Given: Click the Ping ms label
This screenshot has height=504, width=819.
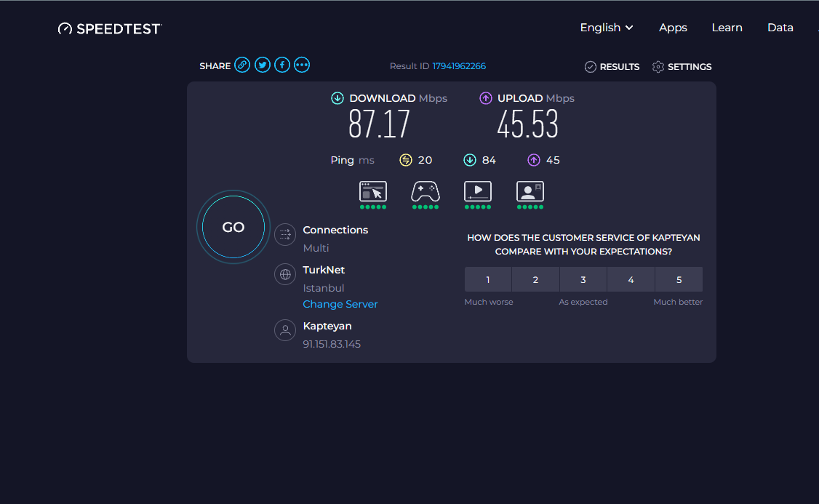Looking at the screenshot, I should [x=353, y=160].
